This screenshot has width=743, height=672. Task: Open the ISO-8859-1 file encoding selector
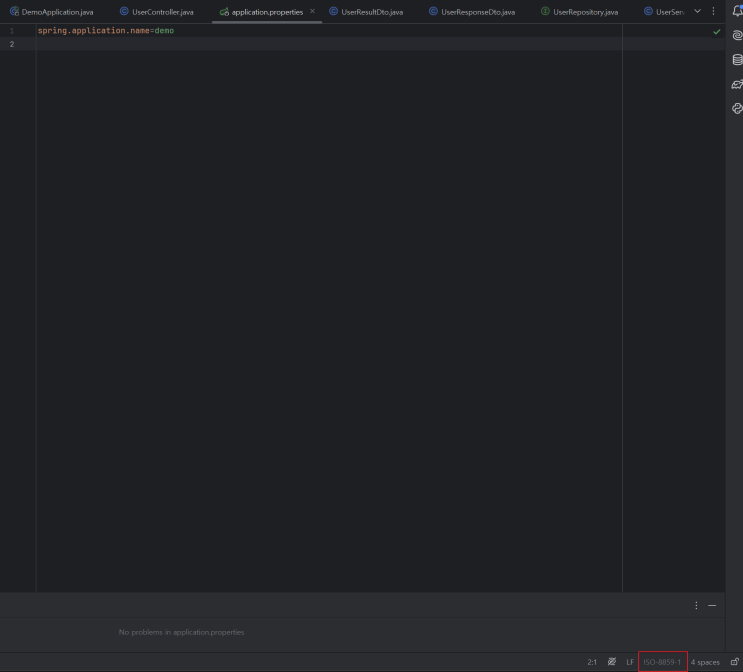(x=662, y=662)
